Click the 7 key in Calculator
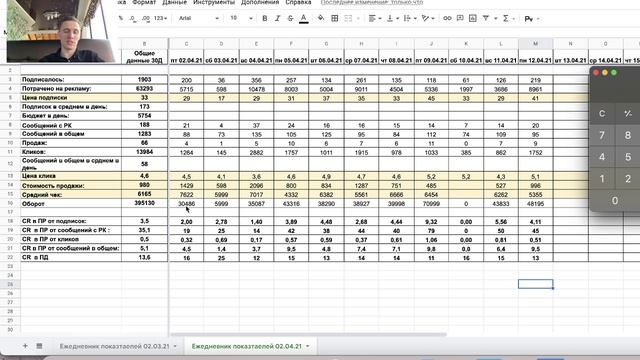This screenshot has width=640, height=360. tap(602, 136)
